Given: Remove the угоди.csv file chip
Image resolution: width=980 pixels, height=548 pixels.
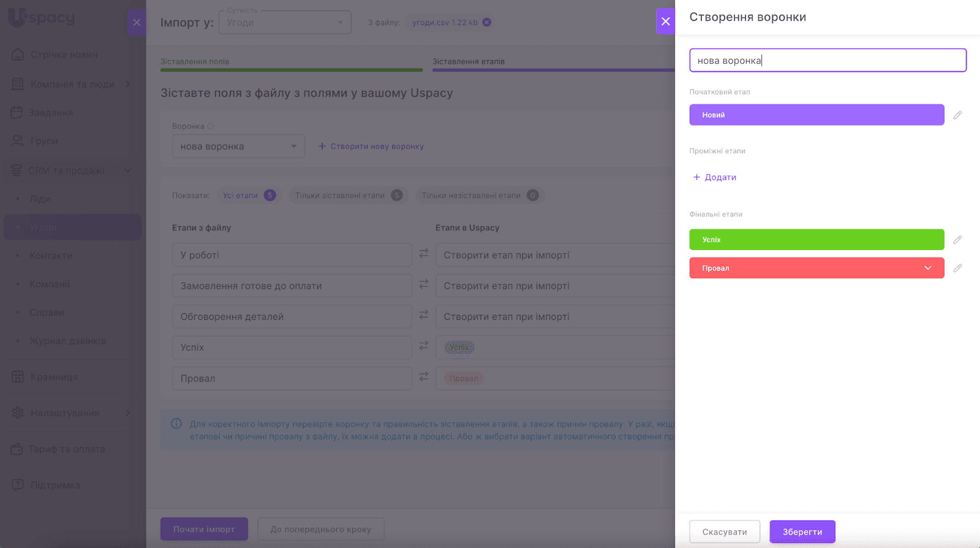Looking at the screenshot, I should 486,22.
